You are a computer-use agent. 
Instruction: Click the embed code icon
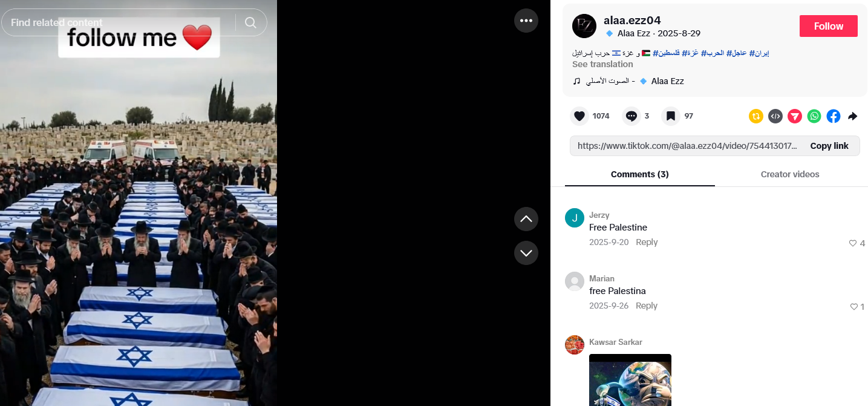[775, 116]
